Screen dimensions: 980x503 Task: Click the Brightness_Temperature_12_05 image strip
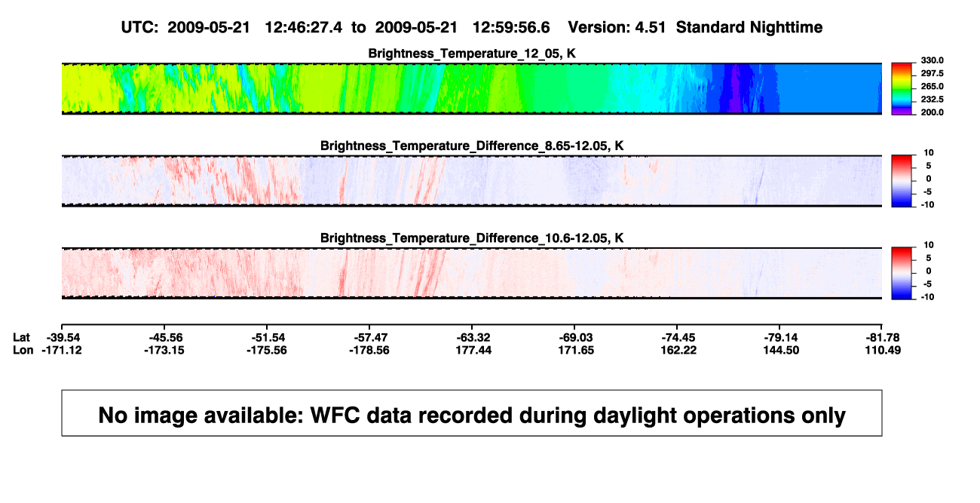472,89
